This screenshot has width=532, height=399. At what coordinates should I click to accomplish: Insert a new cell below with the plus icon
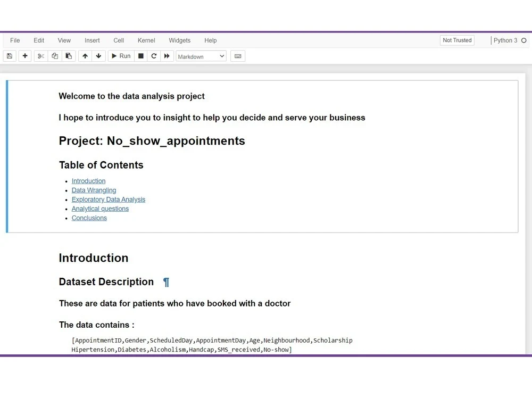click(25, 56)
